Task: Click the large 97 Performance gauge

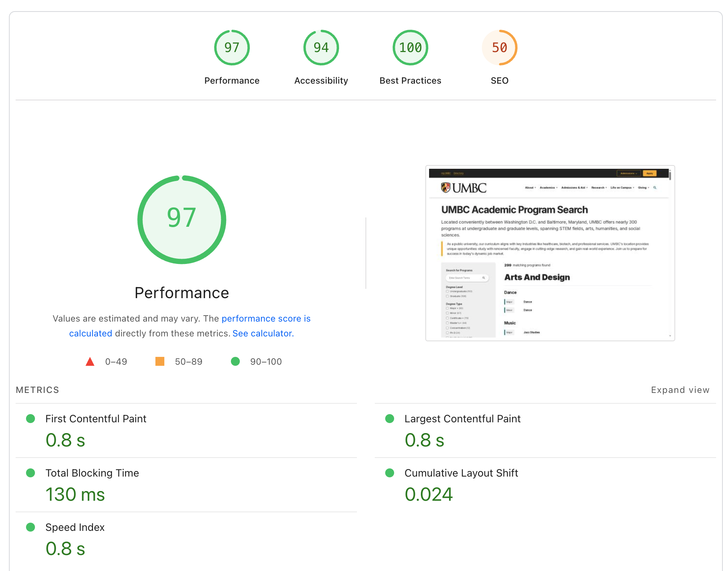Action: pyautogui.click(x=182, y=220)
